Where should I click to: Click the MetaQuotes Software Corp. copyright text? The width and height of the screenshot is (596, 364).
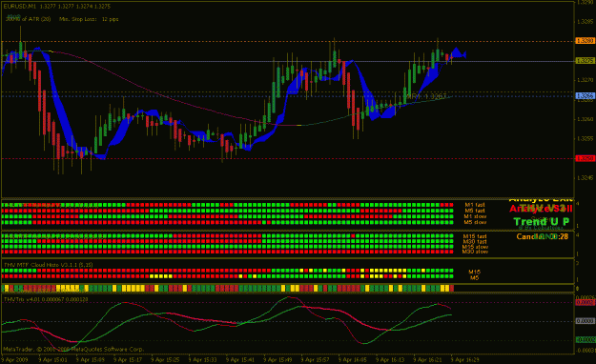[73, 349]
